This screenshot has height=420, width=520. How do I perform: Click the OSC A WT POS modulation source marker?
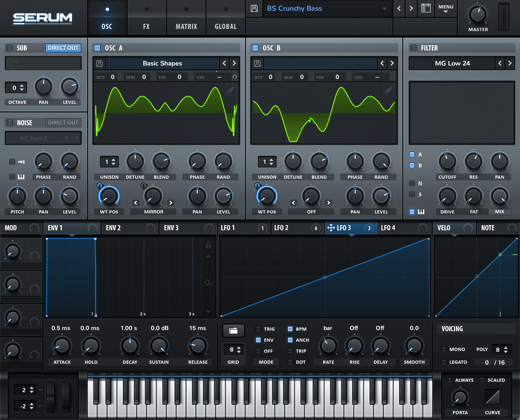tap(100, 185)
